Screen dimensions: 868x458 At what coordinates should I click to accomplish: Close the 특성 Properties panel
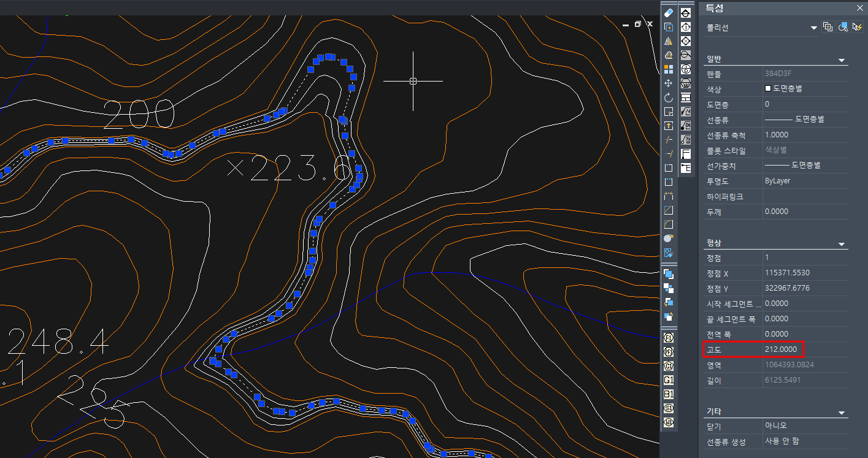859,8
